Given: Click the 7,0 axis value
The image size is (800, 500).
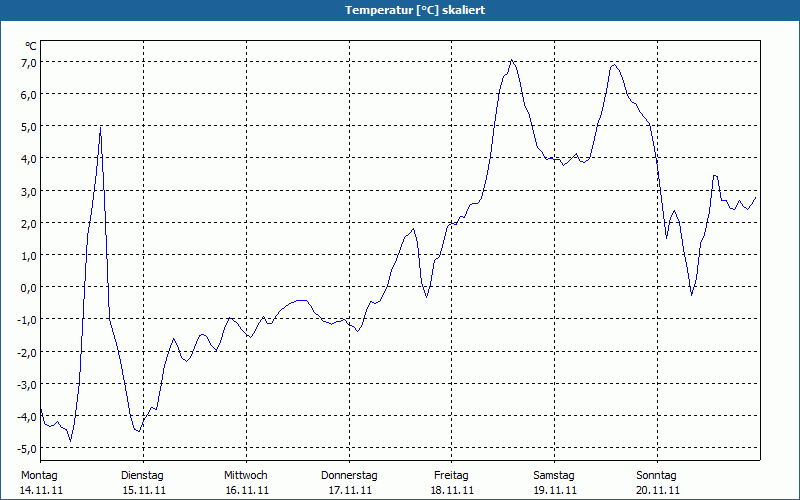Looking at the screenshot, I should tap(29, 63).
